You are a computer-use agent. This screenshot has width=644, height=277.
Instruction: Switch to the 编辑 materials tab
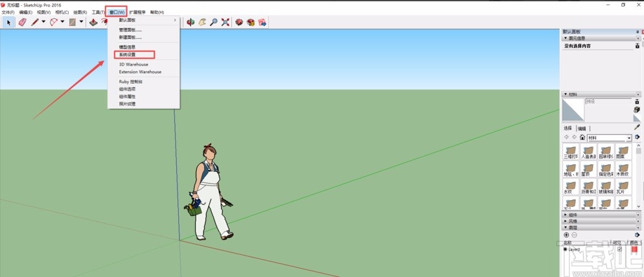582,128
